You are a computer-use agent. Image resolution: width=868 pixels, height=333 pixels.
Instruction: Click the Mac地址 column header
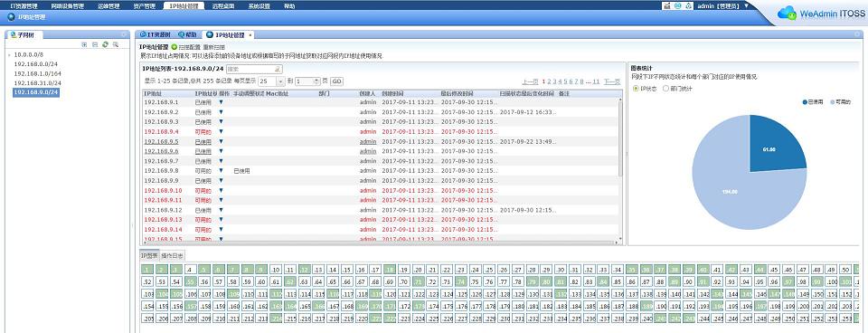[x=291, y=93]
